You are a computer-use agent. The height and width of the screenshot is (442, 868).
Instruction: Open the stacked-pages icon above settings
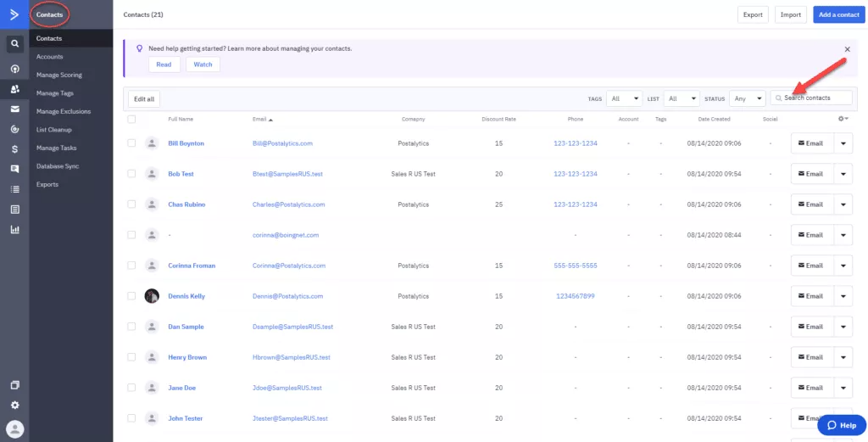point(15,385)
